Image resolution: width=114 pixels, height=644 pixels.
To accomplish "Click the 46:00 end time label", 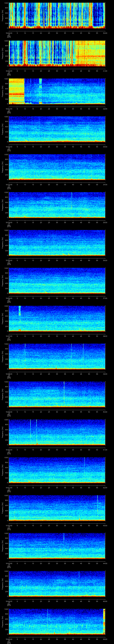I will point(105,639).
